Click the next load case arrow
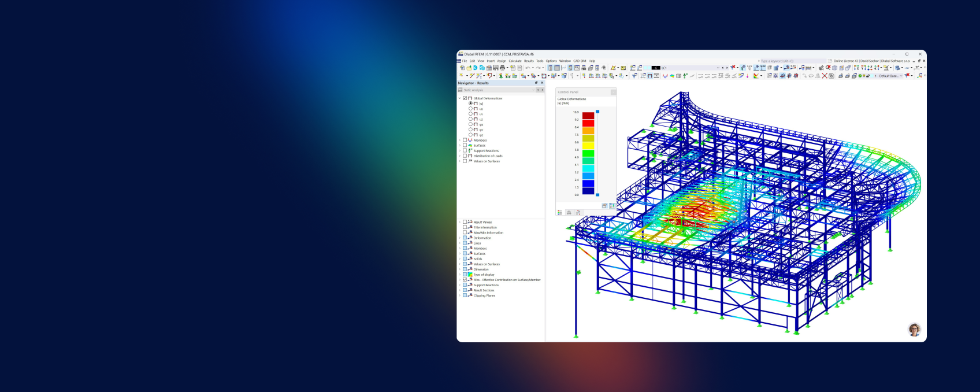This screenshot has height=392, width=980. [727, 68]
